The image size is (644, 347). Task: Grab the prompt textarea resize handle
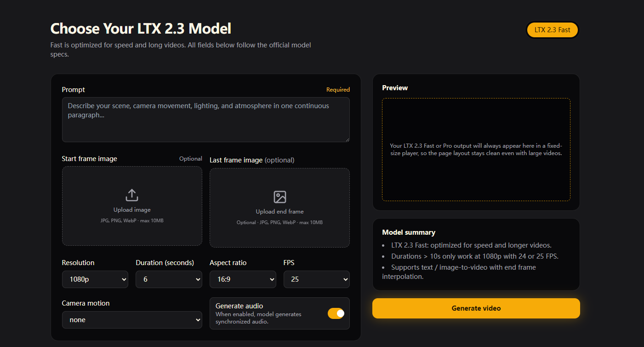click(347, 139)
